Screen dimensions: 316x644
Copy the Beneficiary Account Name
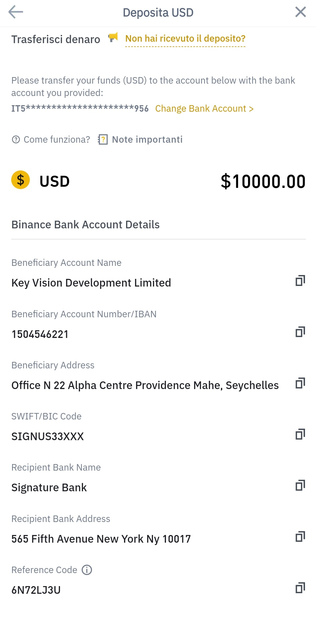(x=300, y=281)
